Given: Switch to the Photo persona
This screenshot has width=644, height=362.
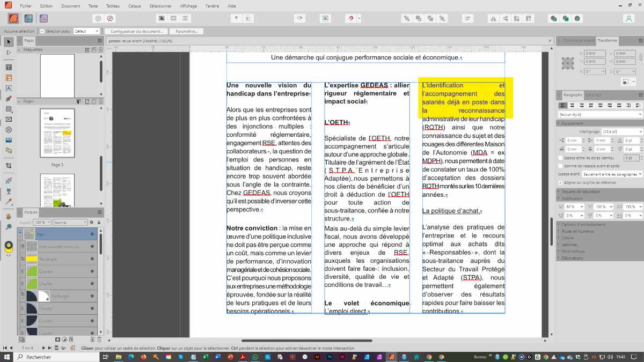Looking at the screenshot, I should click(44, 18).
